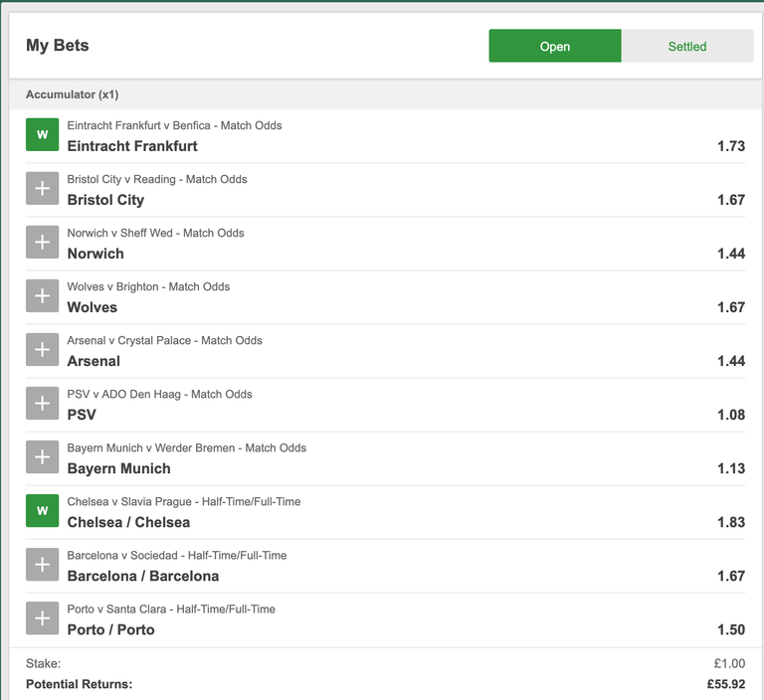Click the 1.13 odds for Bayern Munich
The width and height of the screenshot is (764, 700).
(731, 468)
